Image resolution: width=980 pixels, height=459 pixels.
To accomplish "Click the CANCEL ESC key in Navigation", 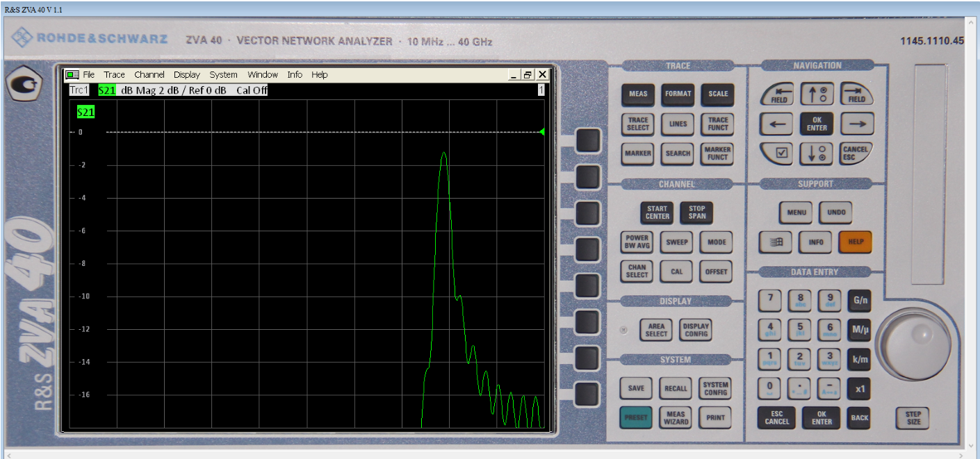I will (856, 153).
